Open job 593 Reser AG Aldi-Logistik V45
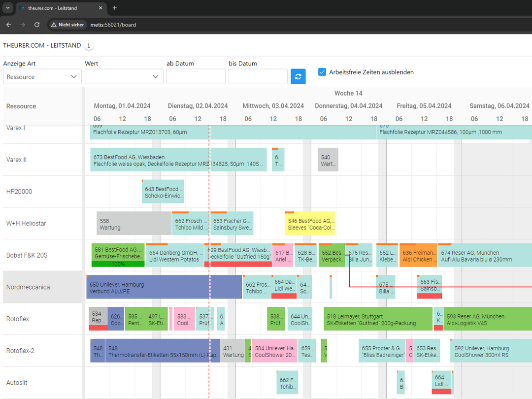 pos(488,319)
